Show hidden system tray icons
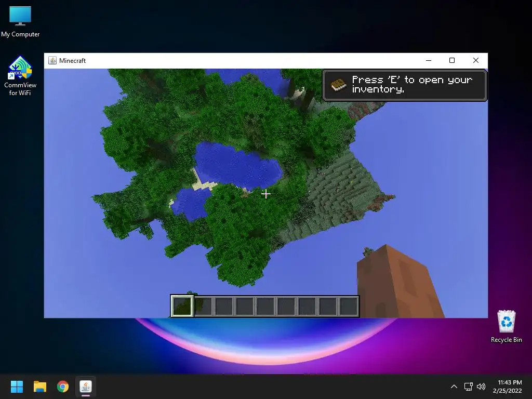This screenshot has height=399, width=532. click(x=454, y=387)
